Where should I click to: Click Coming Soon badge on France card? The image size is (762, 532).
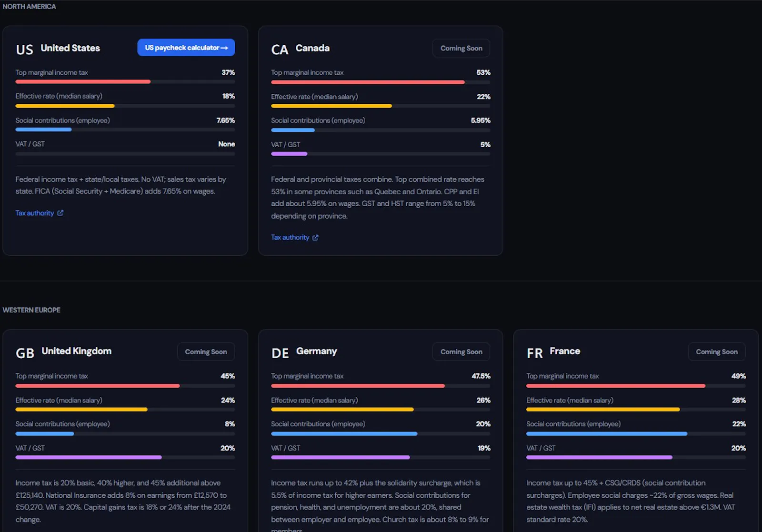(717, 351)
